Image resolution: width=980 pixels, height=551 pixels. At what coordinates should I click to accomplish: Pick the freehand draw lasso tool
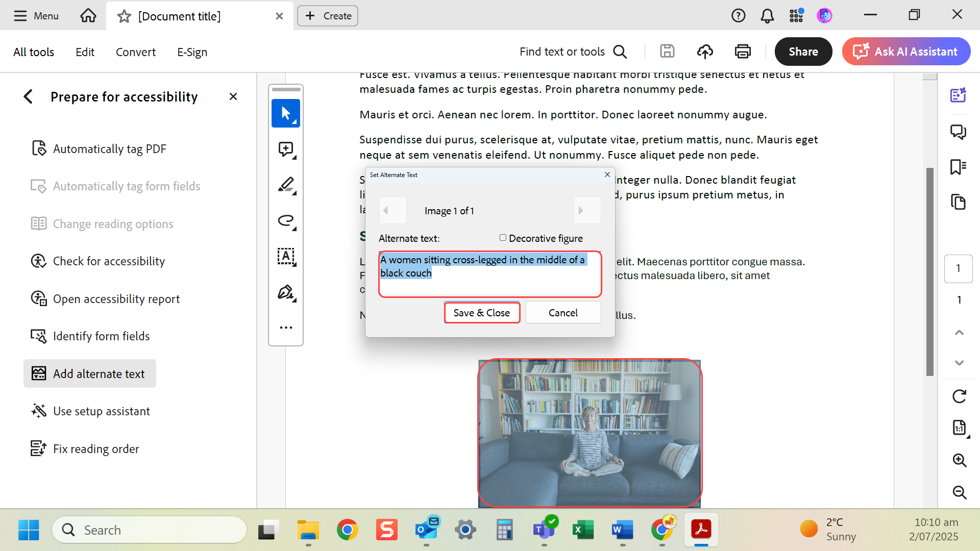pyautogui.click(x=286, y=221)
